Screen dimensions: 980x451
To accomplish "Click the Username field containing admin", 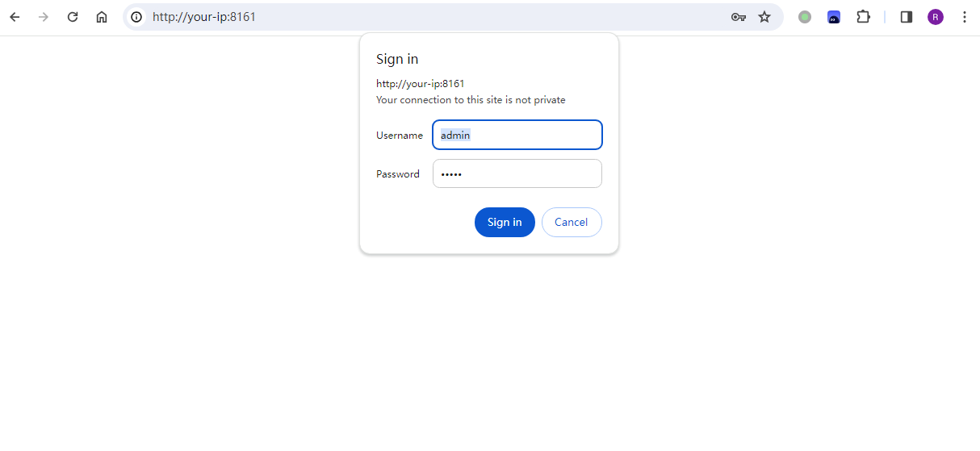I will tap(517, 135).
